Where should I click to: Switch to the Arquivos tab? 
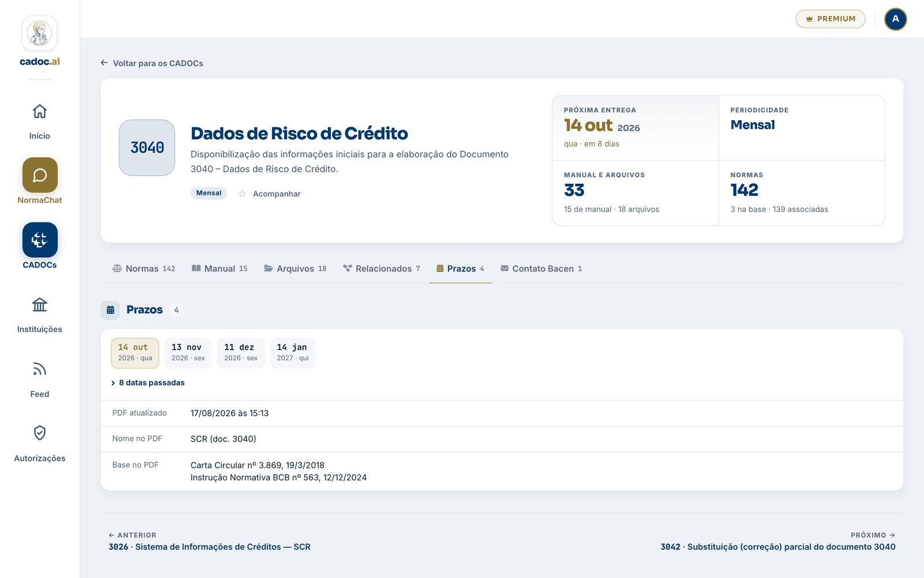(x=295, y=268)
